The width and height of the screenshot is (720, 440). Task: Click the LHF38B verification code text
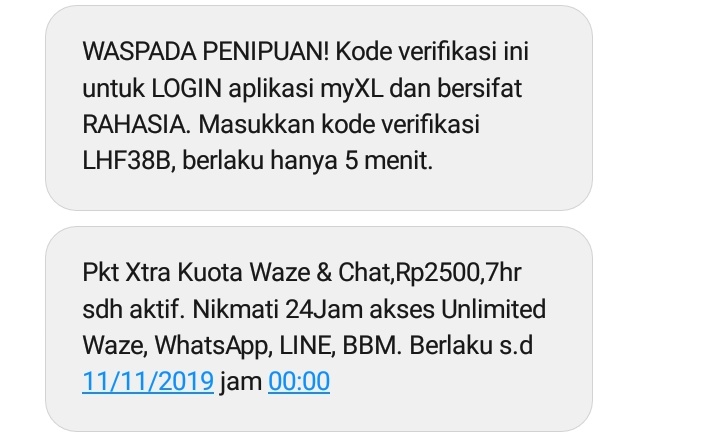coord(127,161)
